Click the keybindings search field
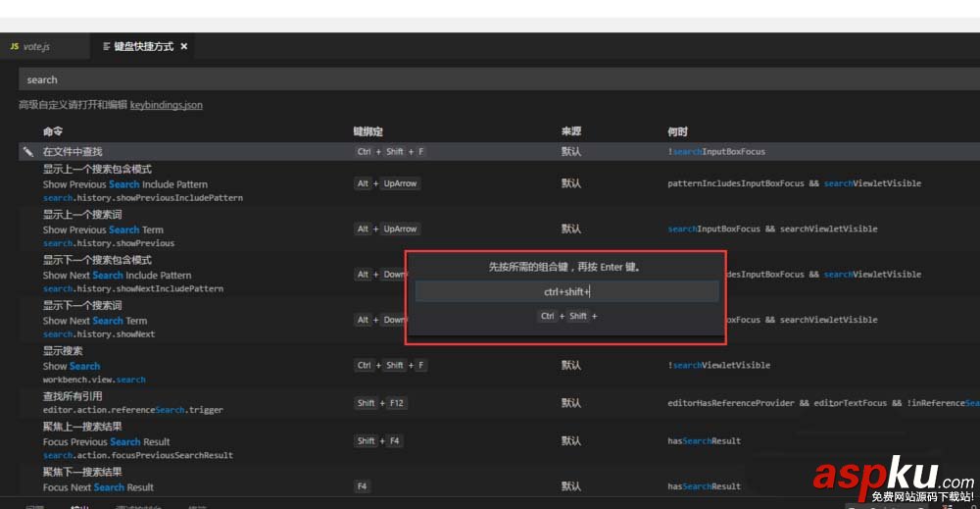Image resolution: width=980 pixels, height=509 pixels. 499,80
